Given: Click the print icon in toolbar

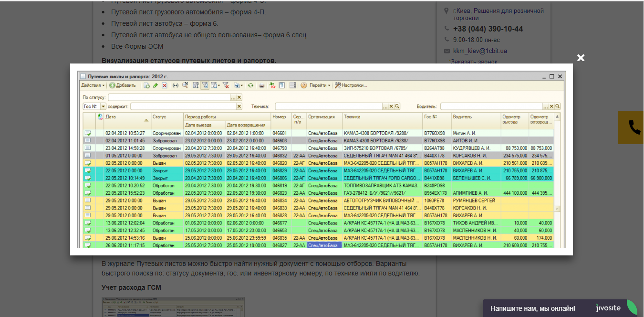Looking at the screenshot, I should [x=261, y=85].
